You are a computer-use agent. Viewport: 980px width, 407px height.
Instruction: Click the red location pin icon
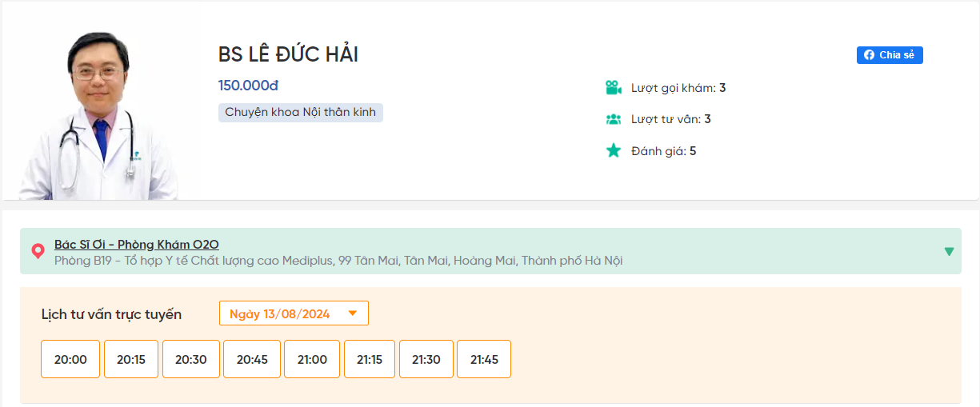(38, 251)
